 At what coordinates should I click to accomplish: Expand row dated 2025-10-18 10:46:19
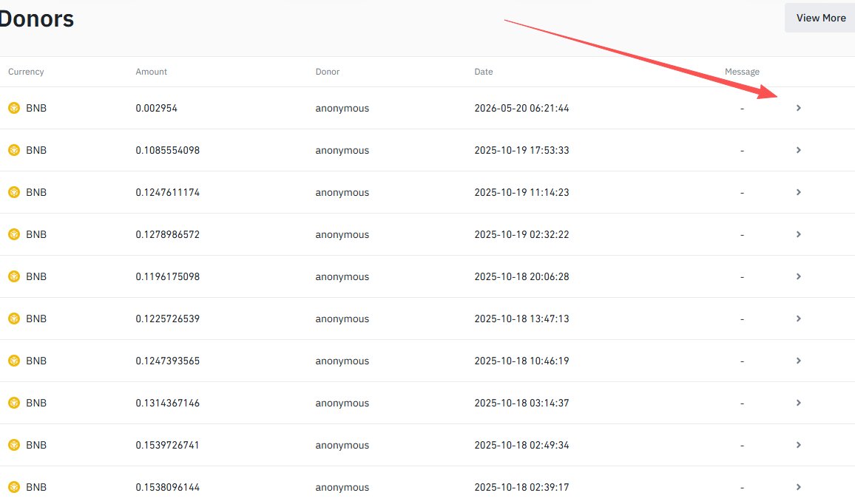(x=798, y=361)
